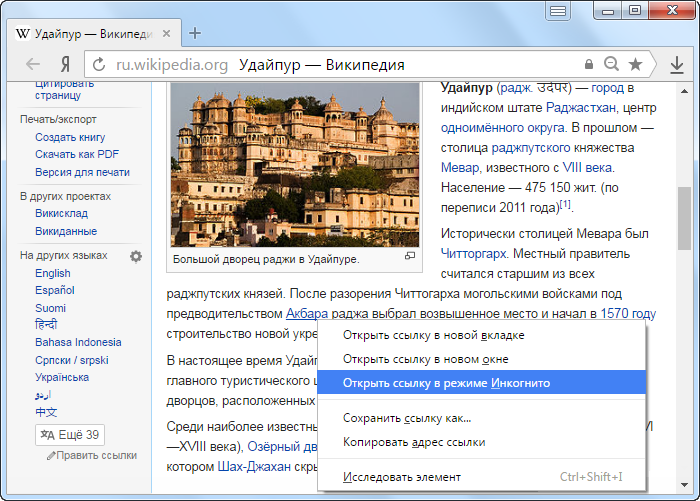Open Yandex home via the Я button
The image size is (700, 501).
click(x=65, y=65)
